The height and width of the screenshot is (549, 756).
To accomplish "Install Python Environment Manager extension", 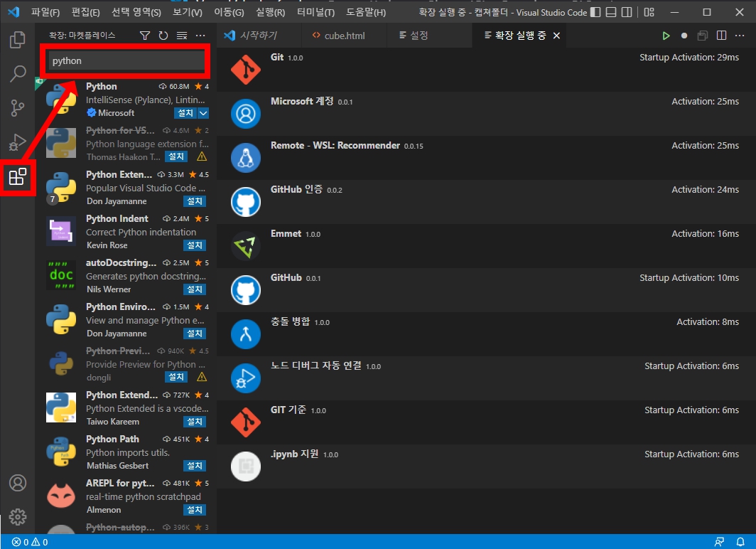I will pyautogui.click(x=195, y=334).
